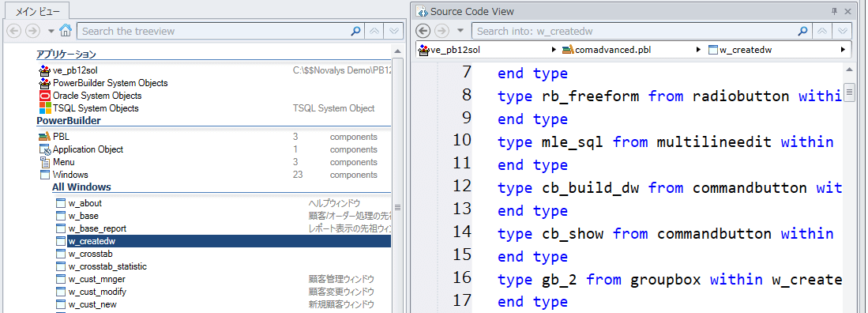
Task: Click the treeview vertical scrollbar thumb
Action: 397,207
